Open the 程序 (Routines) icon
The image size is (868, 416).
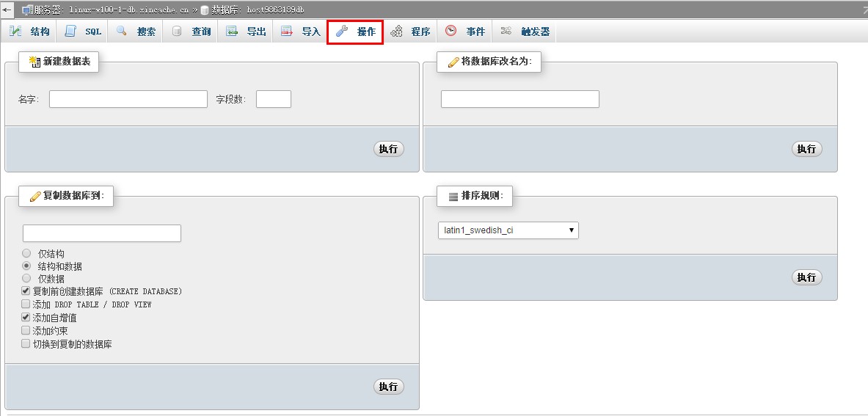pos(397,32)
